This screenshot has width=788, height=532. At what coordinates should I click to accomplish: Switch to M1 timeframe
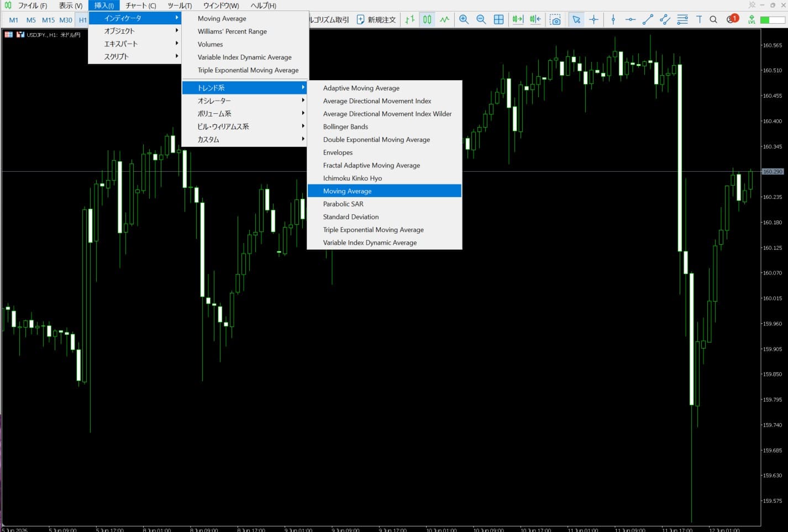[14, 20]
